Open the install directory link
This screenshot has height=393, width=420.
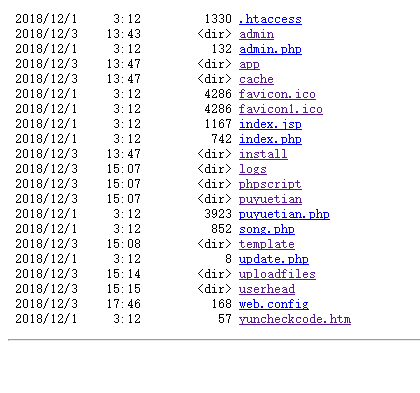click(x=263, y=154)
